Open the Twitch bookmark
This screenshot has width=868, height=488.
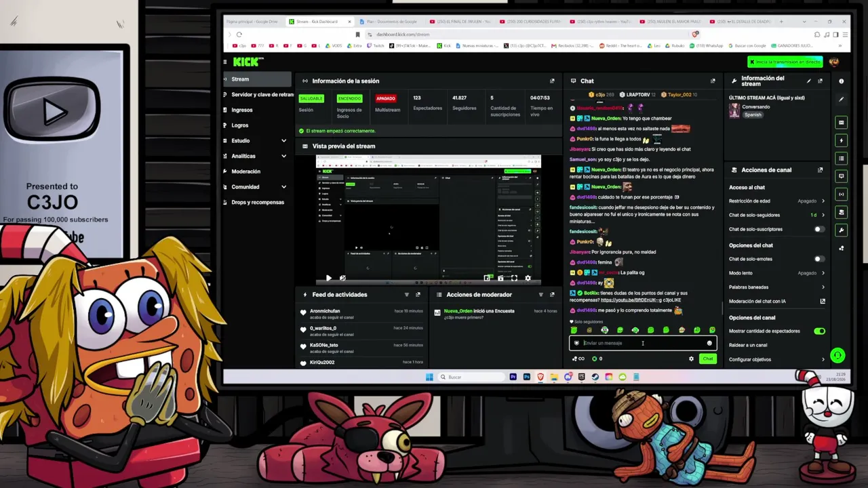(376, 46)
